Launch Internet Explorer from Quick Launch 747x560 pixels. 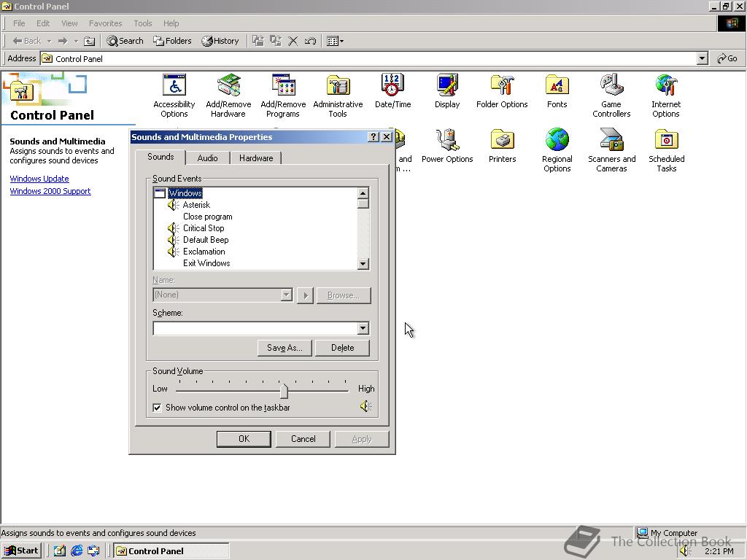click(77, 551)
